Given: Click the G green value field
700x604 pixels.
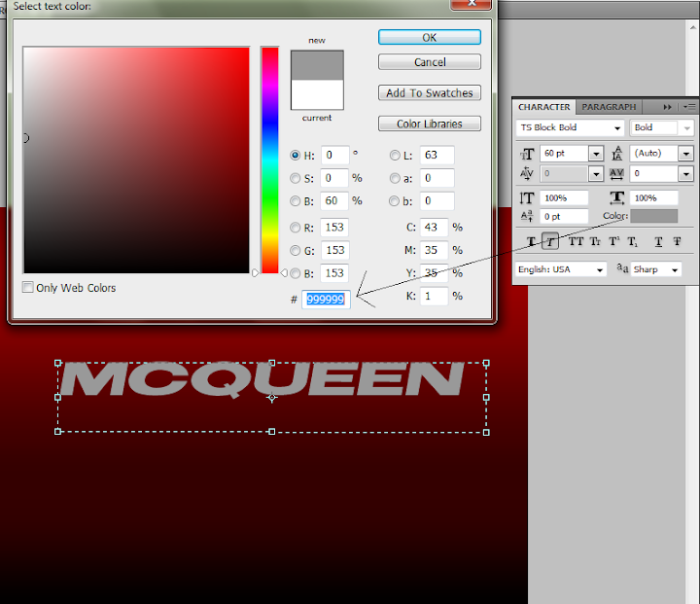Looking at the screenshot, I should pyautogui.click(x=334, y=250).
